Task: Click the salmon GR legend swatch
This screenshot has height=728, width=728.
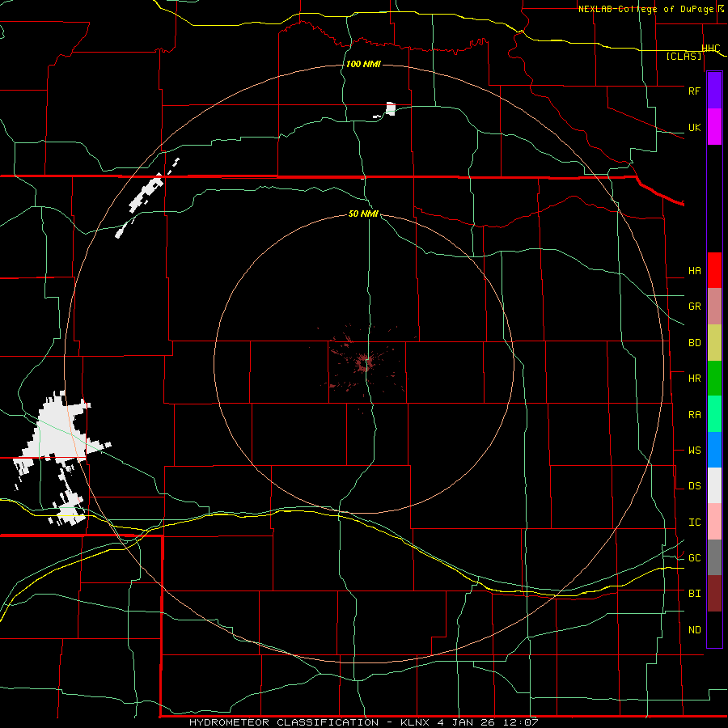Action: [x=714, y=307]
